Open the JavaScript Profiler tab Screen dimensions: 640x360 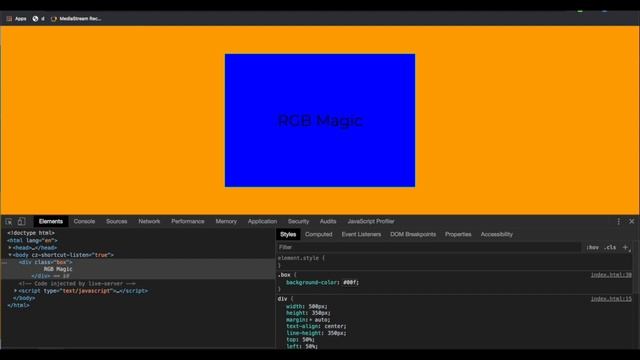point(371,221)
